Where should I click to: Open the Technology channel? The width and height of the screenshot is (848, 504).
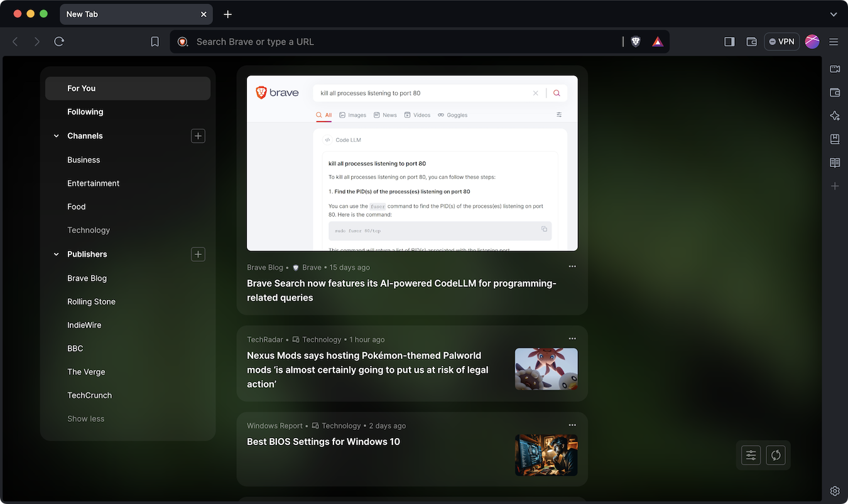[89, 230]
